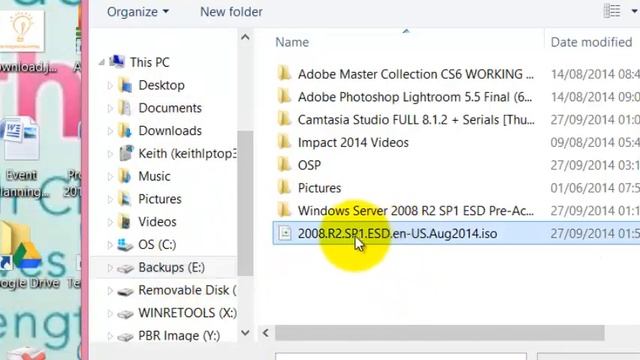Click date 01/06/2014 of Pictures folder

[595, 188]
